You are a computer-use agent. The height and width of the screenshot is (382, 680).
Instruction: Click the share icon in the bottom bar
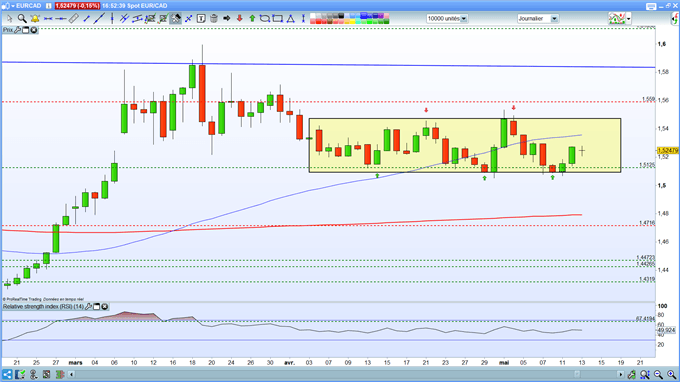[x=7, y=374]
